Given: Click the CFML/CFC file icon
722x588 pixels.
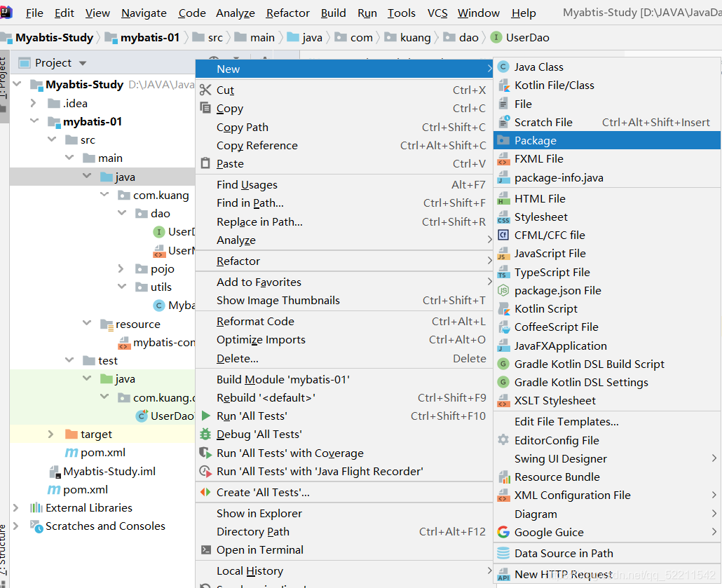Looking at the screenshot, I should 503,235.
